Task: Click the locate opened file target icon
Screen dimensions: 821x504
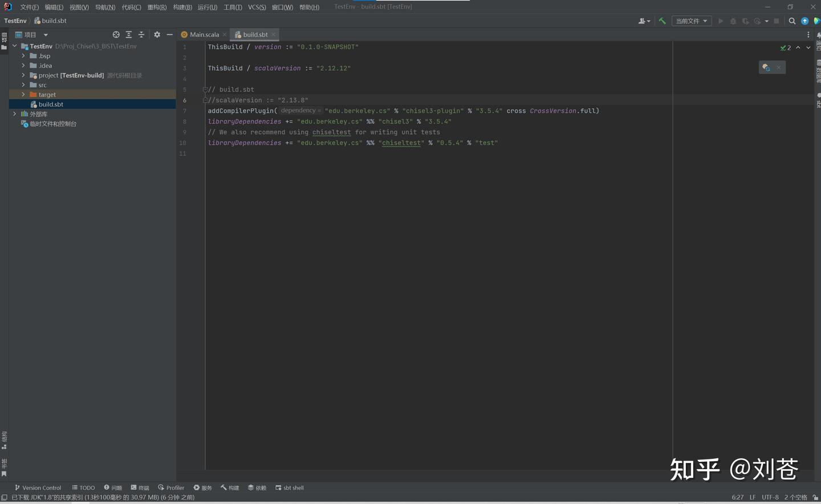Action: tap(116, 34)
